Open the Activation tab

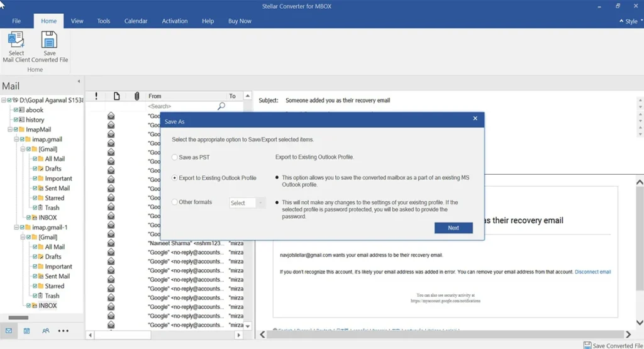[x=175, y=21]
